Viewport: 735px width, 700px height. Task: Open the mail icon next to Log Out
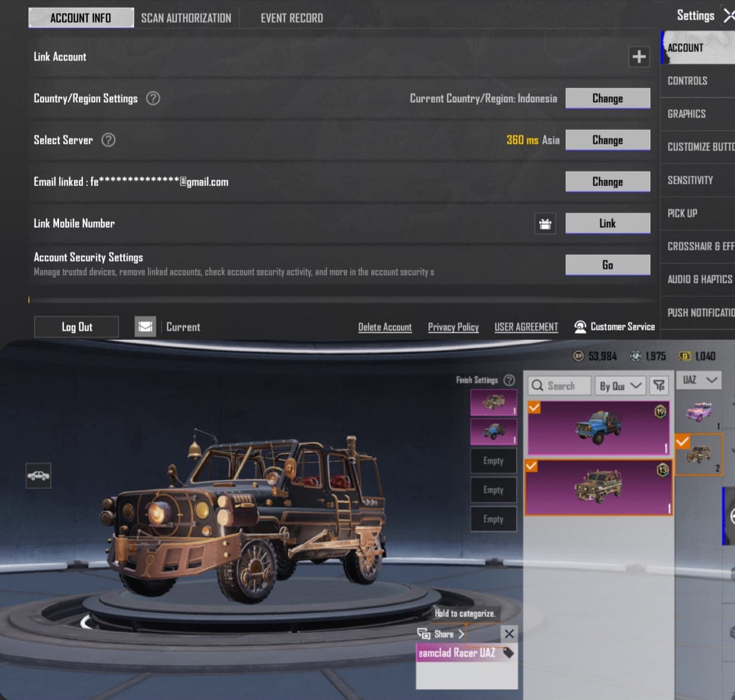(x=145, y=327)
